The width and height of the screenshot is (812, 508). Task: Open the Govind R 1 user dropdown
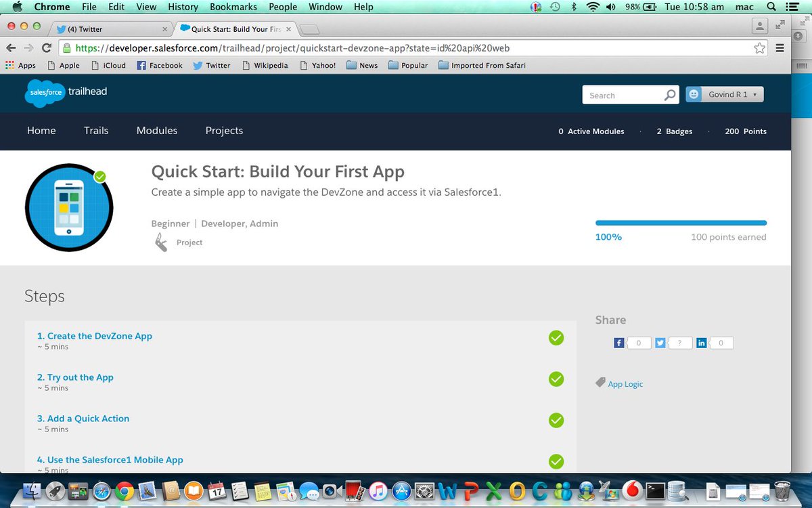[725, 95]
